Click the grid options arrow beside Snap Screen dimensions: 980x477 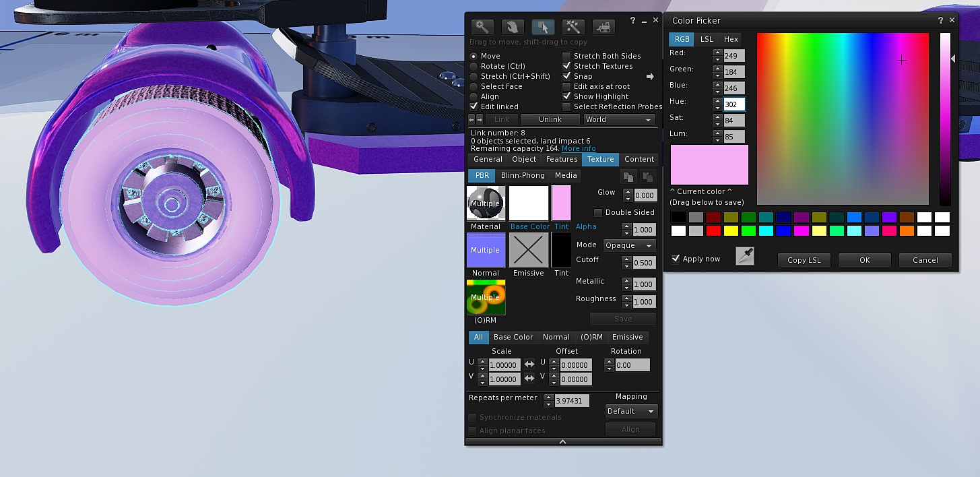pyautogui.click(x=650, y=77)
